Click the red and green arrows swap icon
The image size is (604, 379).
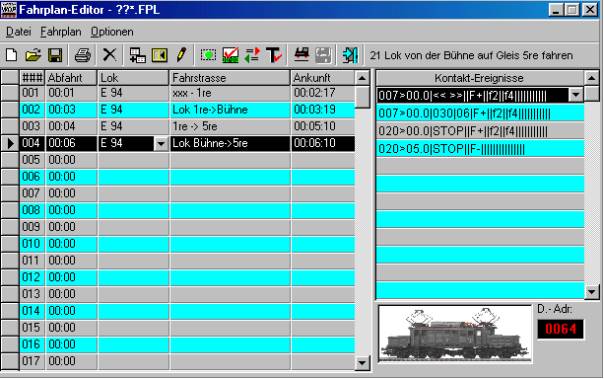click(252, 55)
